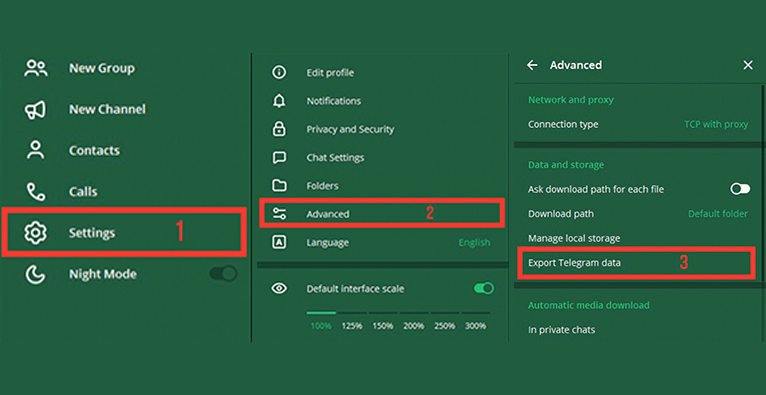The width and height of the screenshot is (766, 395).
Task: Click the Calls phone icon
Action: (36, 191)
